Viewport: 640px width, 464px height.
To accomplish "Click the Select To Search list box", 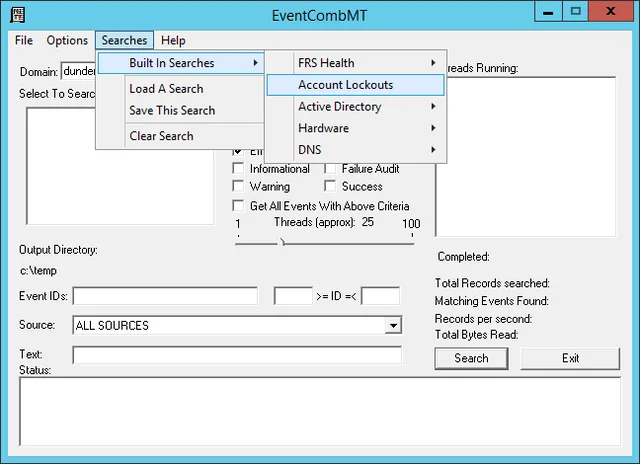I will tap(120, 166).
